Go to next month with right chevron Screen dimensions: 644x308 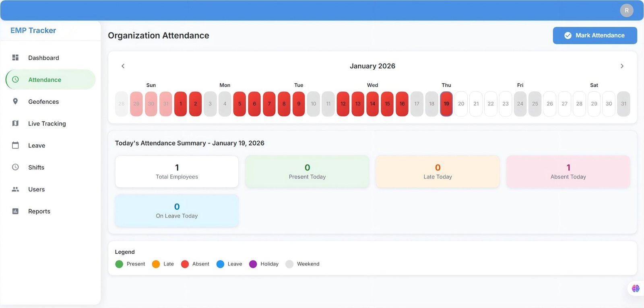pos(622,66)
